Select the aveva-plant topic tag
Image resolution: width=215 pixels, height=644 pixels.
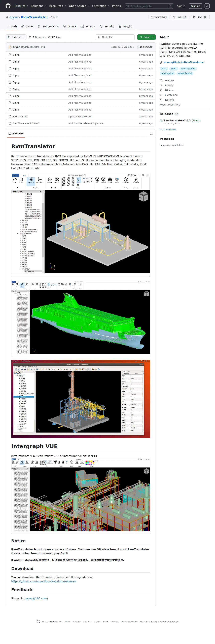167,74
